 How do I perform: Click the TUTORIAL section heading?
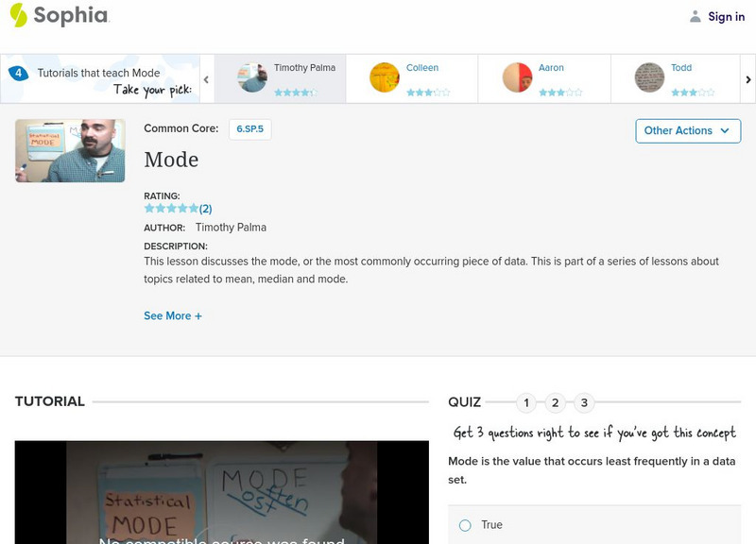50,401
